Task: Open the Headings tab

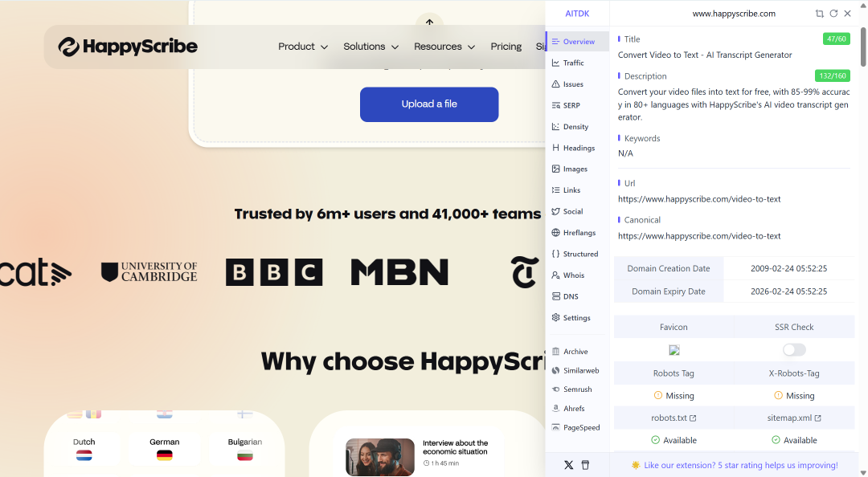Action: (577, 148)
